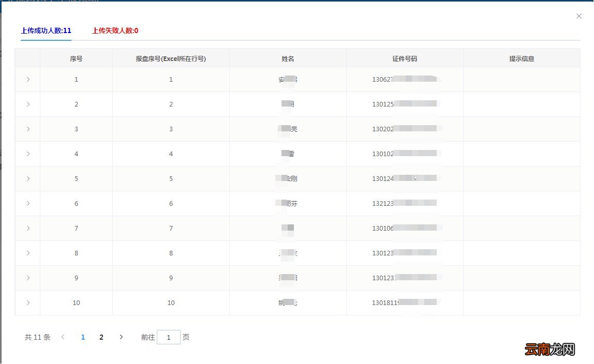
Task: Click the 姓名 column header
Action: click(288, 58)
